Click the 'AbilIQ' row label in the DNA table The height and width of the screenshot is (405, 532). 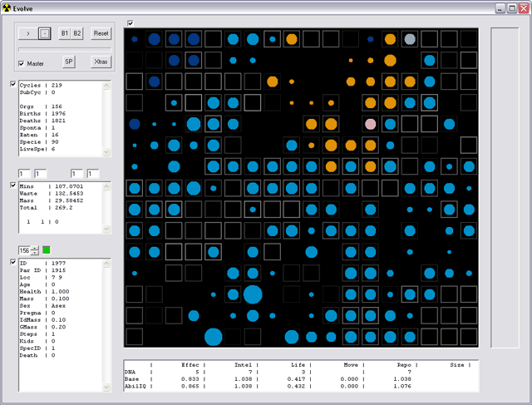tap(135, 387)
